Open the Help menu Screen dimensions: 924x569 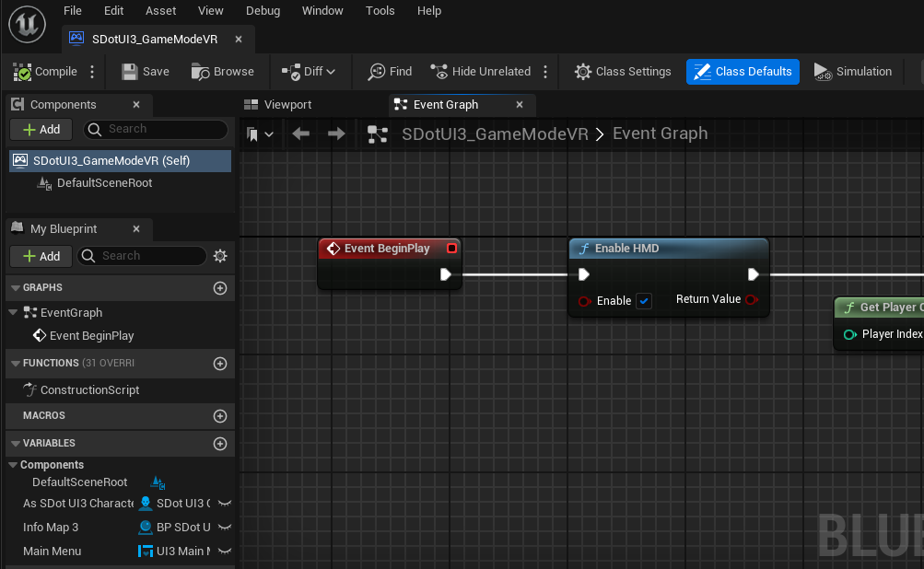point(429,11)
